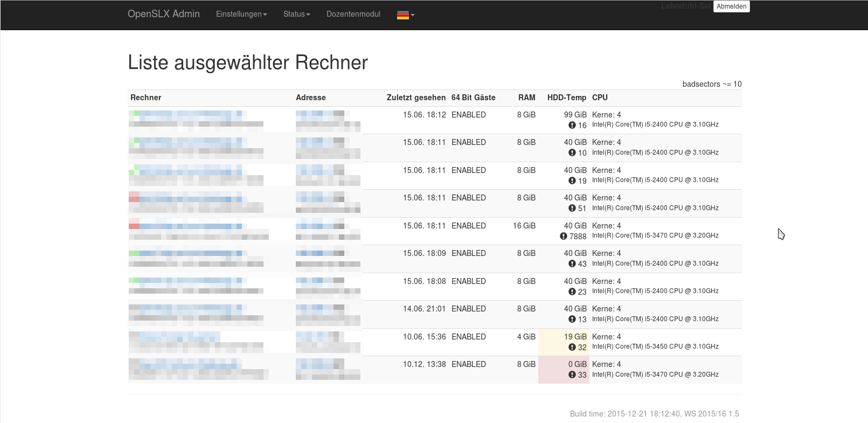
Task: Click the warning icon beside value 43
Action: tap(572, 263)
